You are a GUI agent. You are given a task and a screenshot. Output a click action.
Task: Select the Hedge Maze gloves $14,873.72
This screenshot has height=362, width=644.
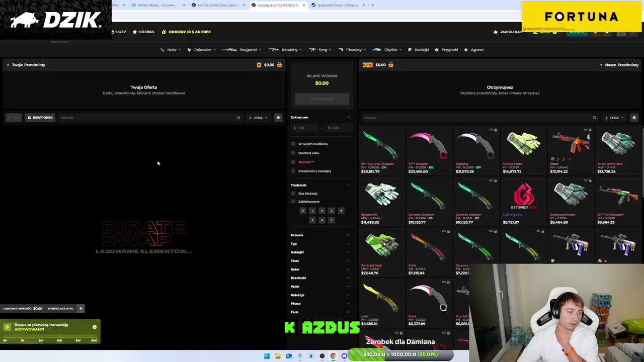[x=523, y=150]
